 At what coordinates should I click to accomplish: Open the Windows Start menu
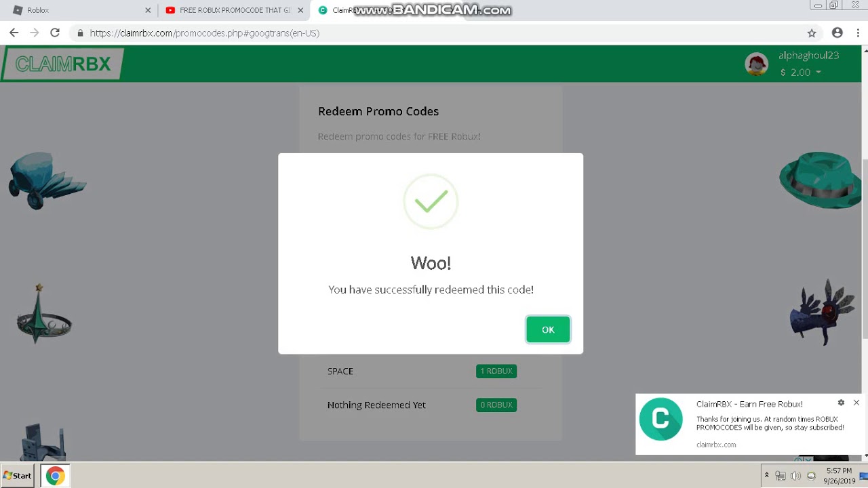(x=18, y=476)
